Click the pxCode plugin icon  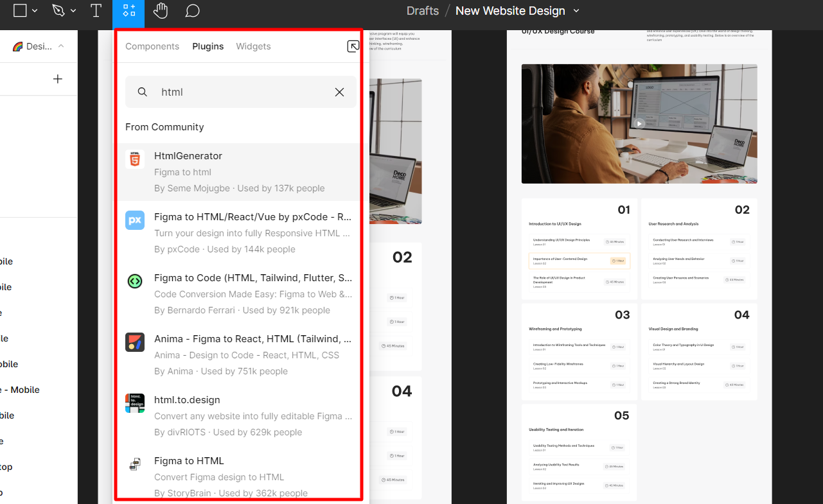click(135, 220)
